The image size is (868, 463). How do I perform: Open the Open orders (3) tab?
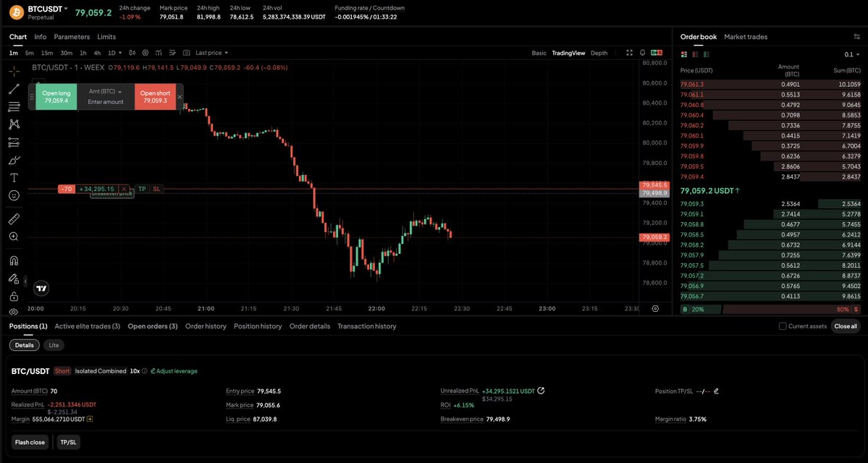click(153, 326)
